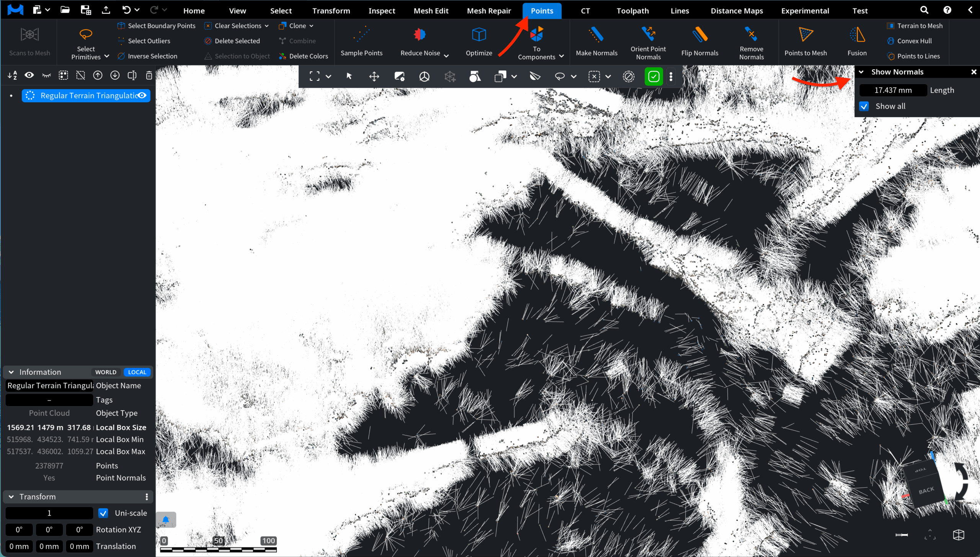Sort scene objects alphabetically
The width and height of the screenshot is (980, 557).
pyautogui.click(x=12, y=75)
